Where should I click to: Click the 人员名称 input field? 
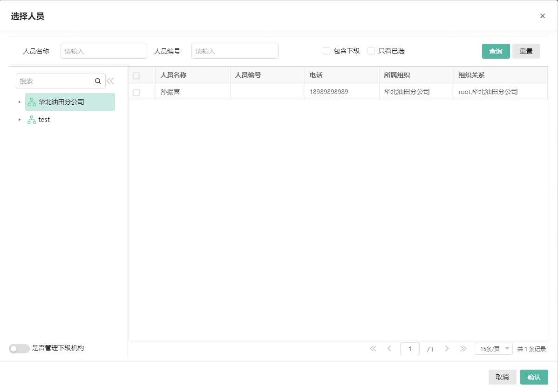(x=103, y=51)
